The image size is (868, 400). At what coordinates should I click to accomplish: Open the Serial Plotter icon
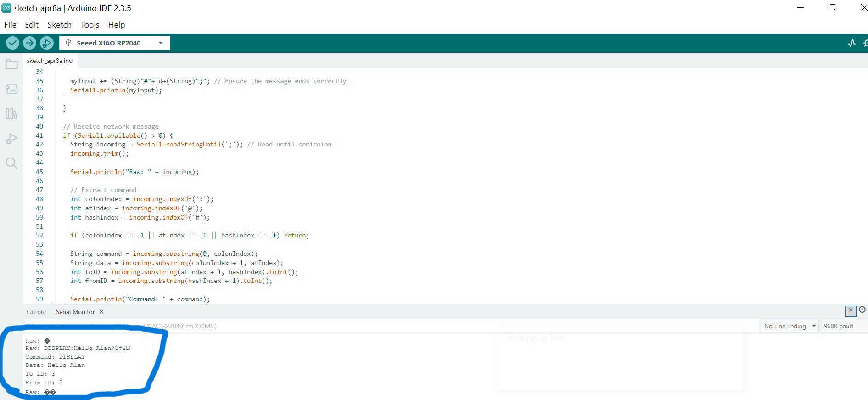click(852, 43)
